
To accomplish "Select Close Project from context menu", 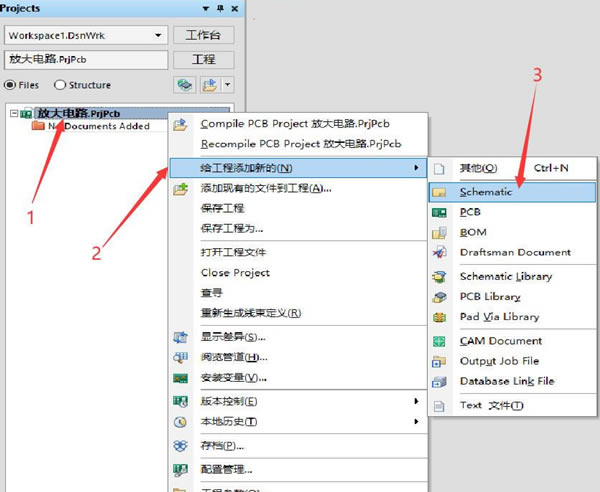I will click(235, 272).
